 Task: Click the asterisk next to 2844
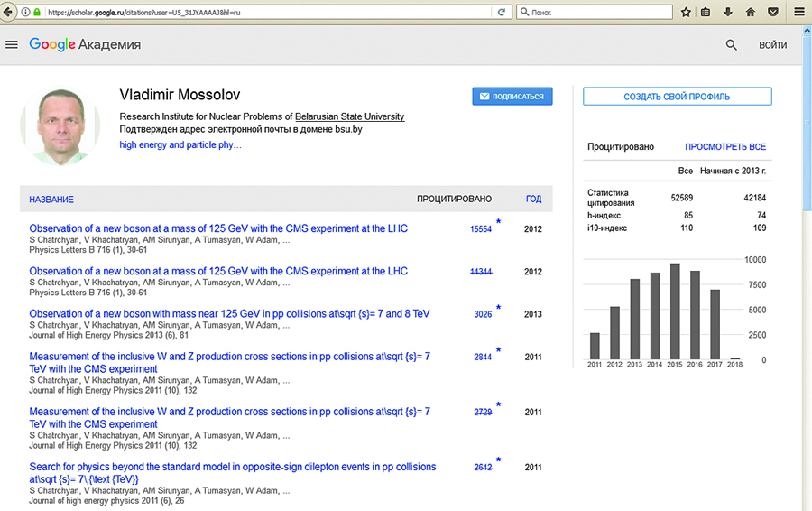point(498,350)
